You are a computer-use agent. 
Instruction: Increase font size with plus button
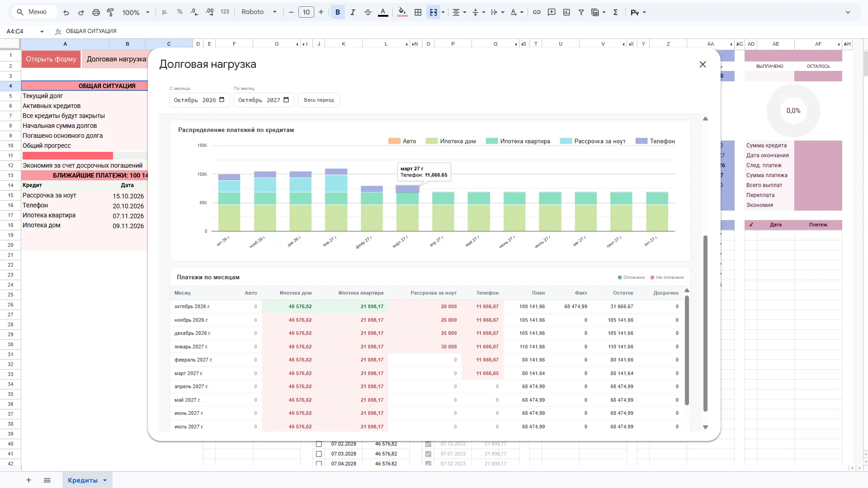(321, 12)
